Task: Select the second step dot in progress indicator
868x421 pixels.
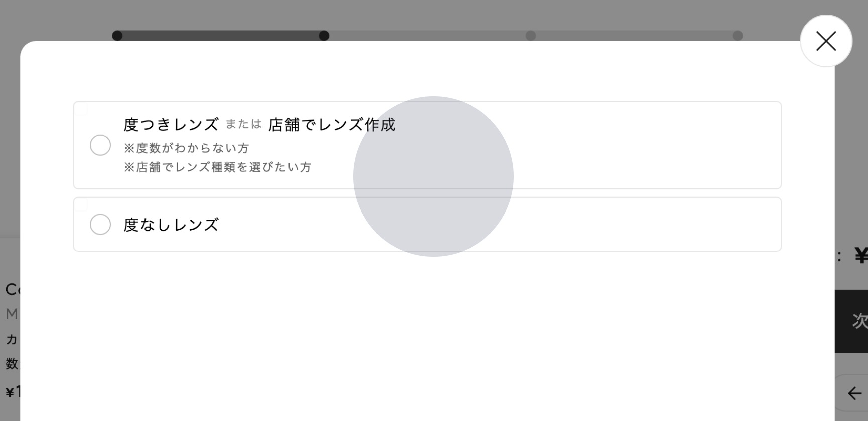Action: click(324, 36)
